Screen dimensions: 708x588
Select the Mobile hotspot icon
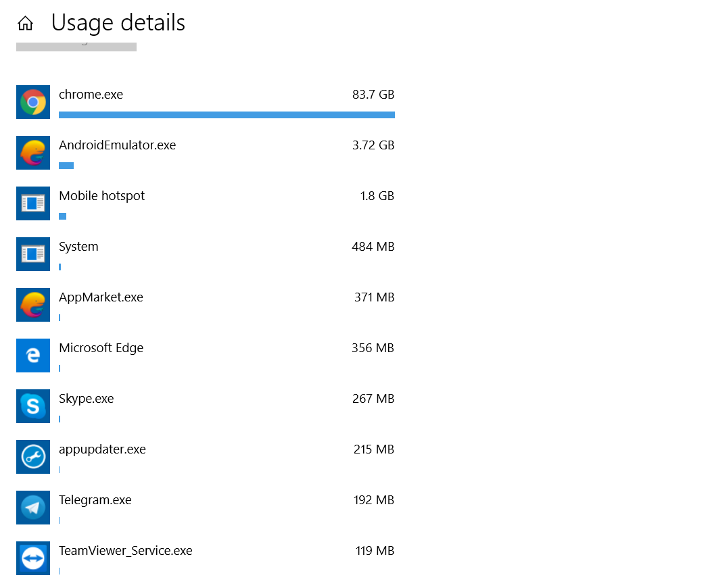(33, 203)
